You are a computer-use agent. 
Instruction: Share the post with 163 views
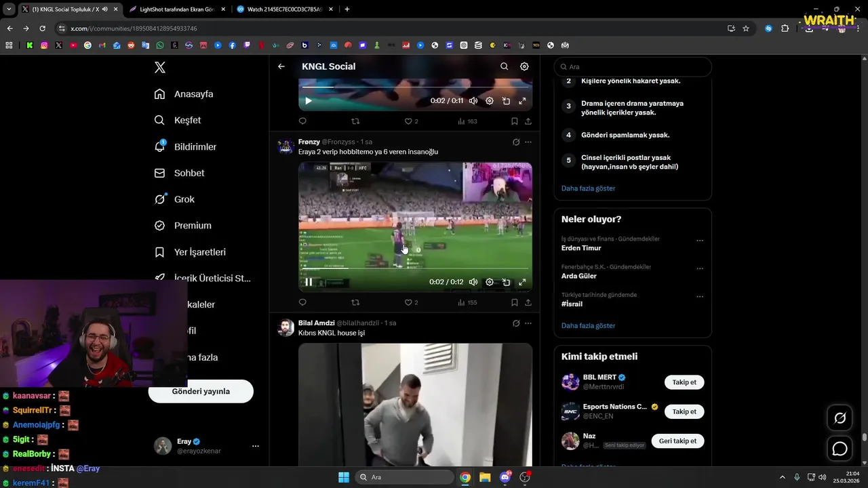(528, 121)
